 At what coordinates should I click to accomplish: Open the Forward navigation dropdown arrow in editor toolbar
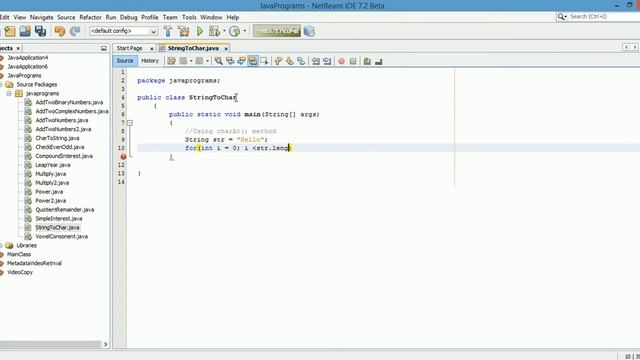click(207, 61)
